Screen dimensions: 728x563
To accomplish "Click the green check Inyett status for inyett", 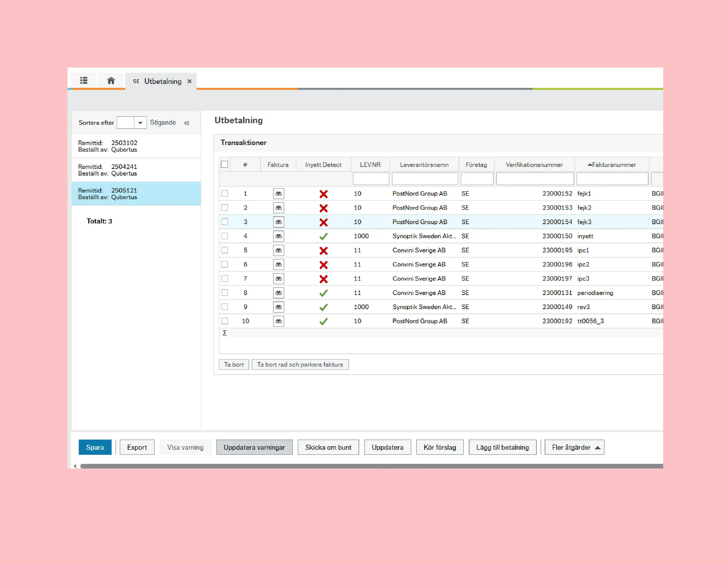I will [323, 236].
